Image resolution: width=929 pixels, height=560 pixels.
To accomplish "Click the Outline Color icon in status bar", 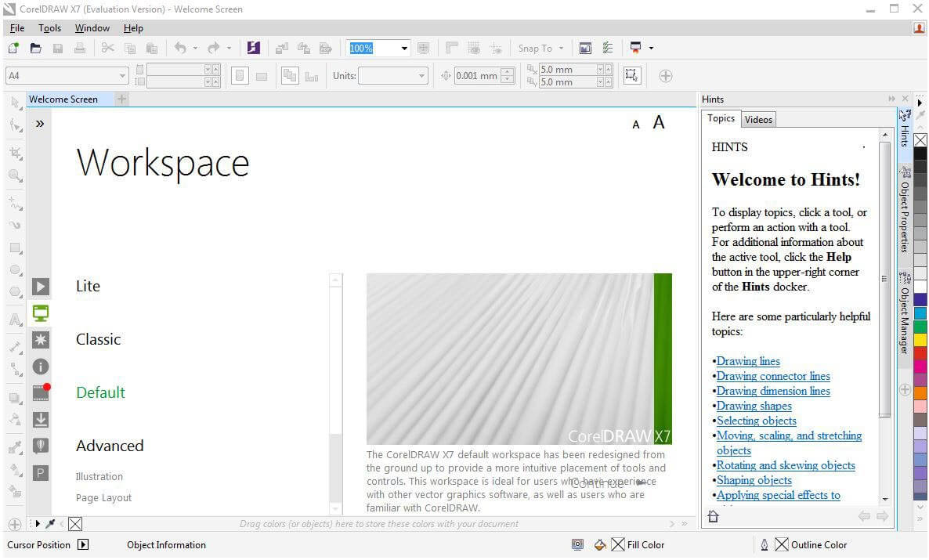I will tap(781, 544).
